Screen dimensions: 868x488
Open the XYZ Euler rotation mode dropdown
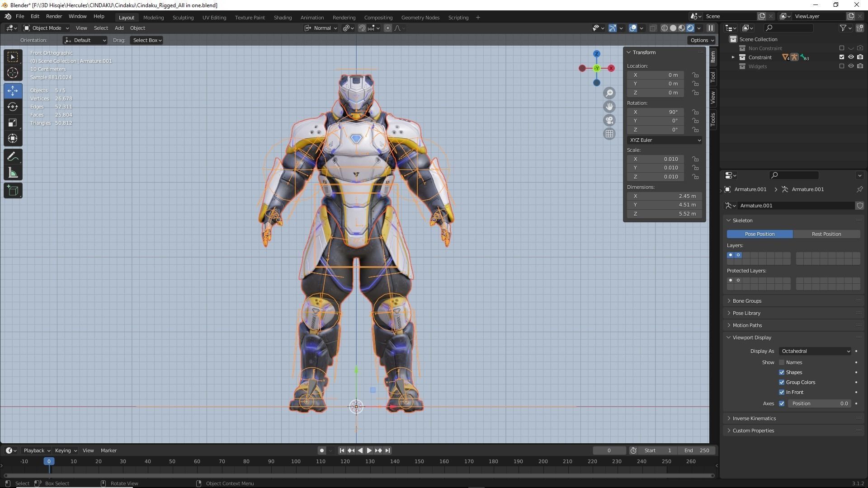pyautogui.click(x=665, y=140)
